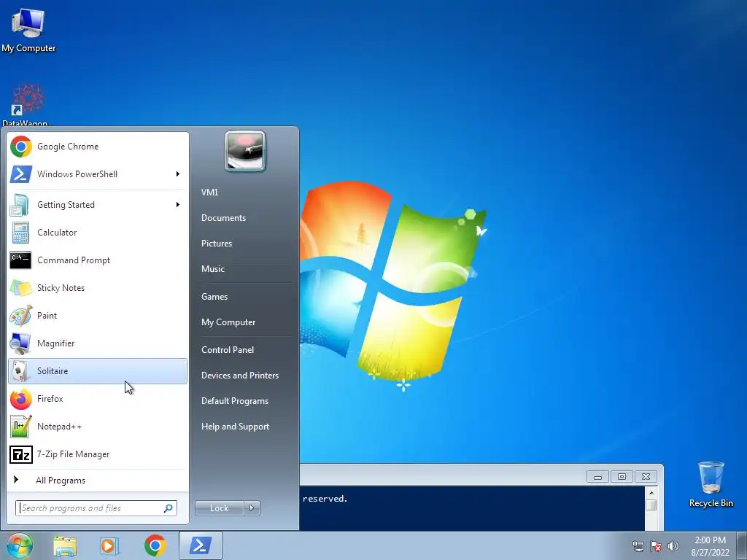The width and height of the screenshot is (747, 560).
Task: Open Sticky Notes icon
Action: click(20, 288)
